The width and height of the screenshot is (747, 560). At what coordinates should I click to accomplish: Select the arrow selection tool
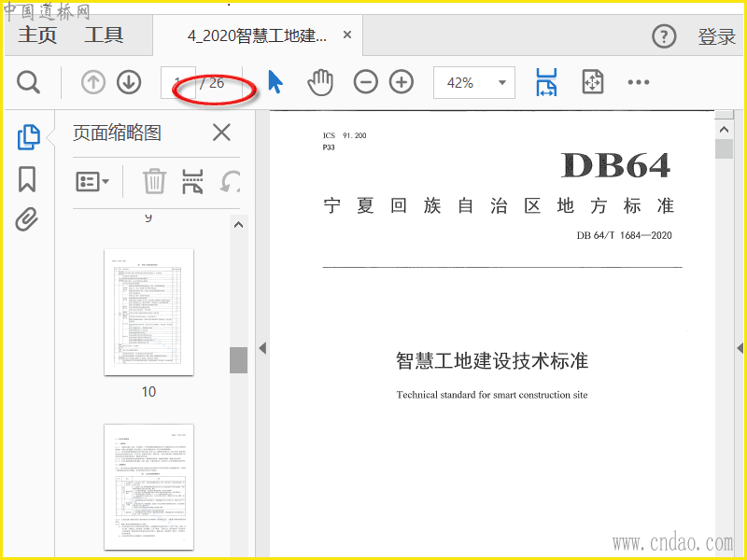[275, 82]
